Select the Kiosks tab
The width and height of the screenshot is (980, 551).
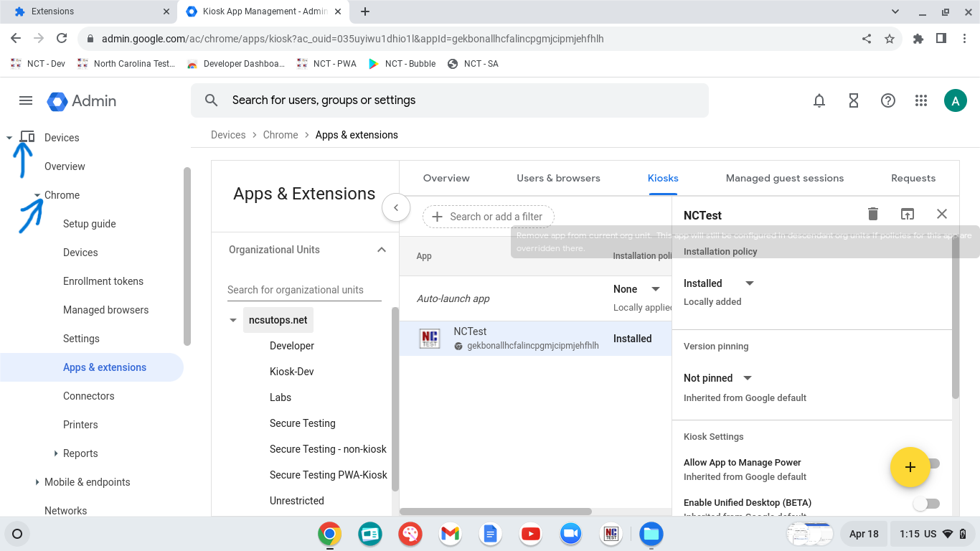(663, 178)
